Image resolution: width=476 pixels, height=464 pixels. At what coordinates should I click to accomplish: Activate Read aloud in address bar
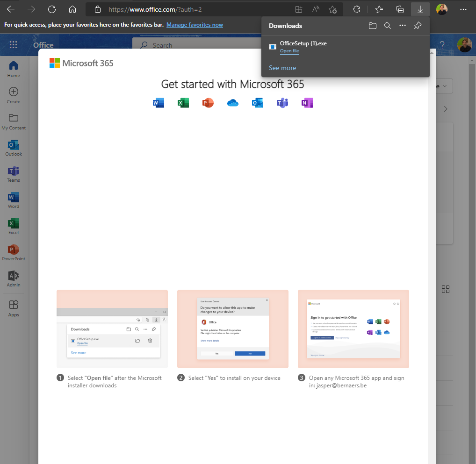[x=316, y=9]
